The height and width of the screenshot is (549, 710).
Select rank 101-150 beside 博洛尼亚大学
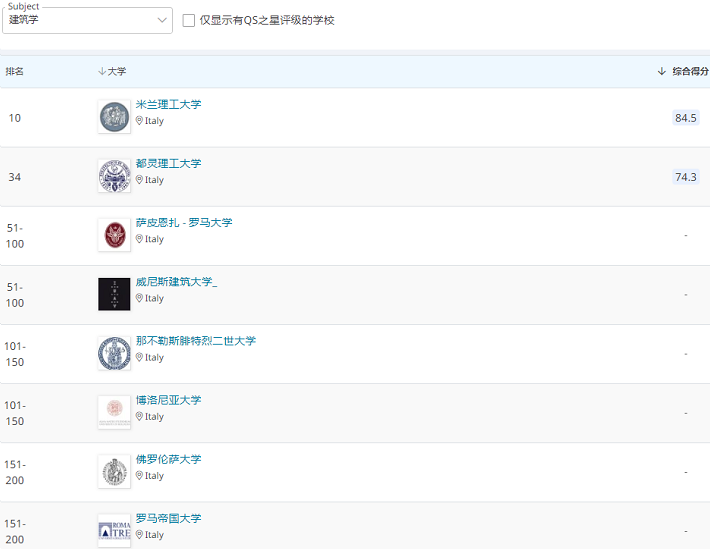[x=14, y=413]
